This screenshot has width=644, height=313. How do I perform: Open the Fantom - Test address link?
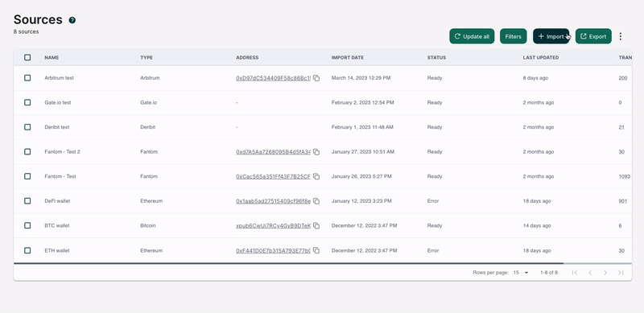coord(273,177)
